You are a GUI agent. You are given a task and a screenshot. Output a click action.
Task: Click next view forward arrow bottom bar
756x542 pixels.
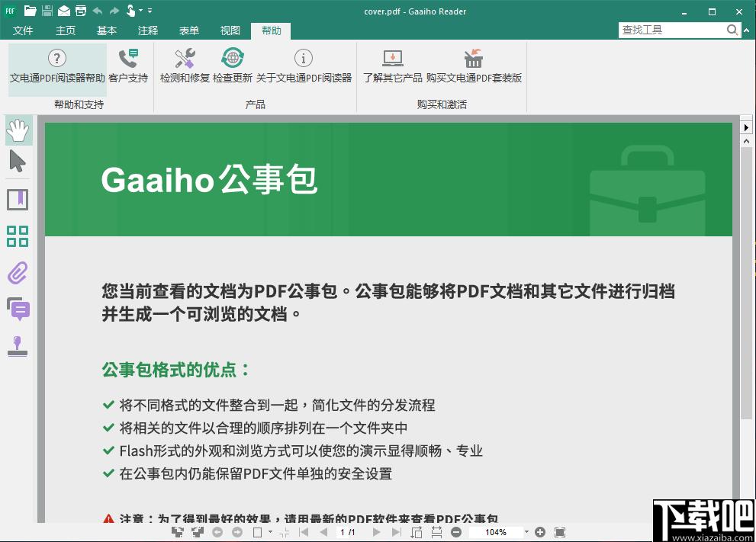point(237,532)
